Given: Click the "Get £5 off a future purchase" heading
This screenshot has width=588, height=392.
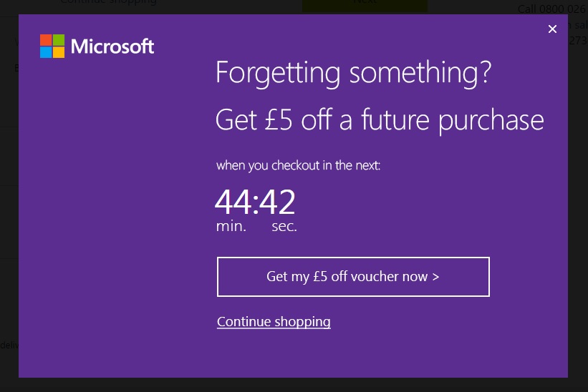Looking at the screenshot, I should click(x=380, y=119).
